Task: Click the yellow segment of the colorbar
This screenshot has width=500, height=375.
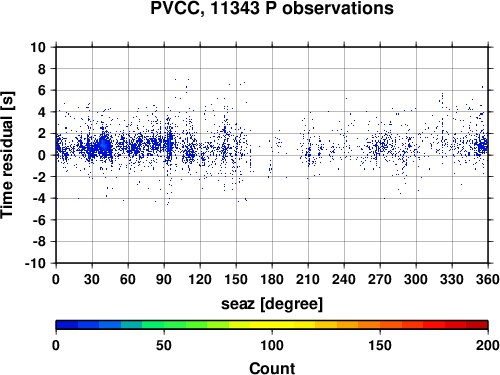Action: pos(272,325)
